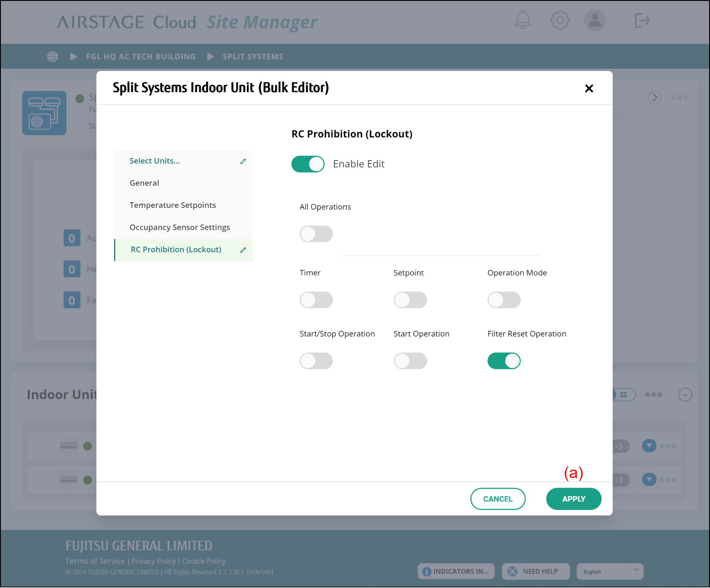710x588 pixels.
Task: Open the Temperature Setpoints section
Action: pyautogui.click(x=173, y=205)
